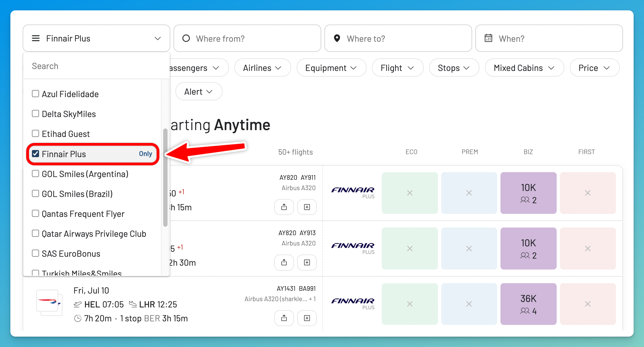Select the 36K business fare on the BA991 row
The height and width of the screenshot is (347, 644).
(x=528, y=304)
